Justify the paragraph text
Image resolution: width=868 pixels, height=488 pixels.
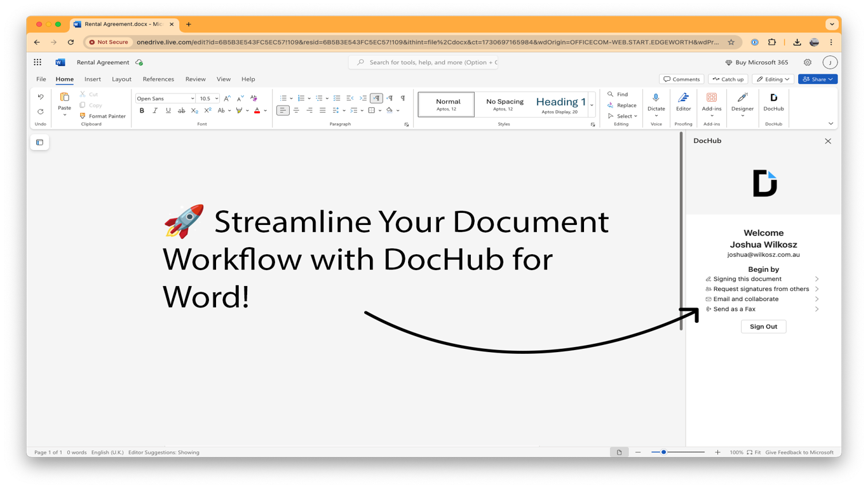[x=322, y=111]
